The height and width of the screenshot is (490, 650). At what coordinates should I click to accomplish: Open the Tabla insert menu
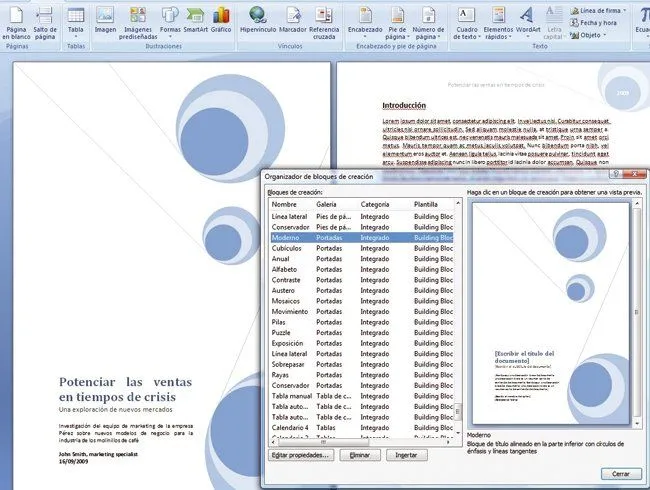point(76,23)
